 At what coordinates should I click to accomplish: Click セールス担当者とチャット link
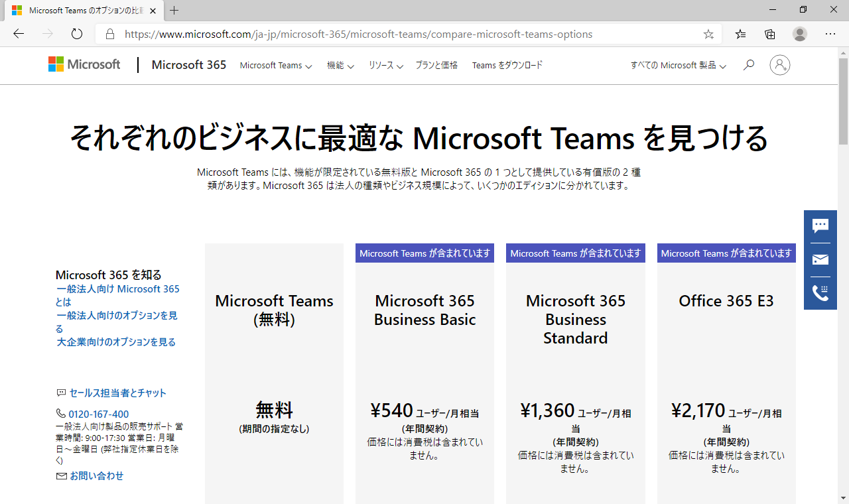point(118,393)
